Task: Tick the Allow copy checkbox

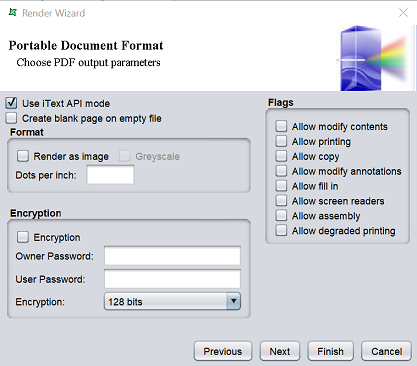Action: [x=281, y=156]
